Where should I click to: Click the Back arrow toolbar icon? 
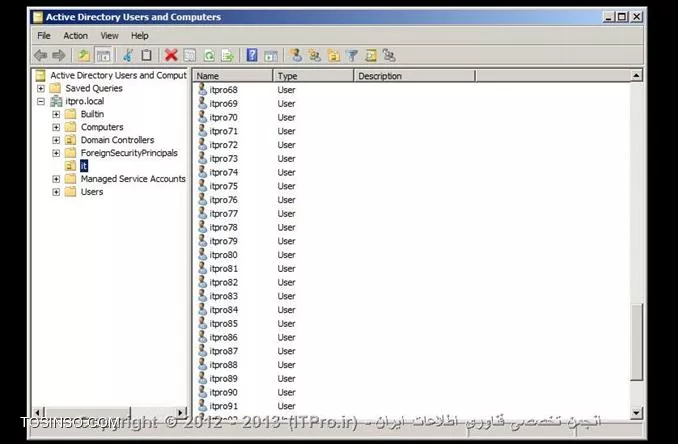(41, 55)
